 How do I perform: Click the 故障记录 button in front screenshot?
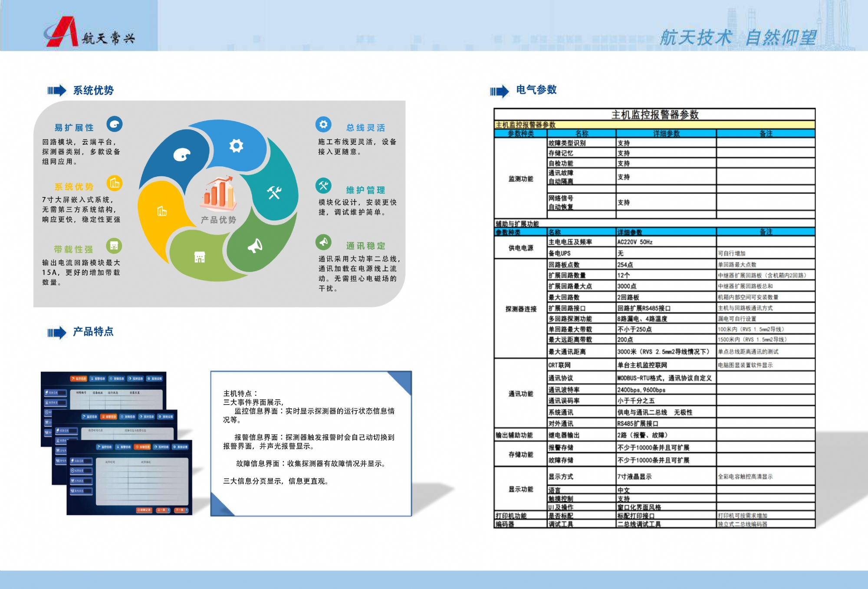point(144,510)
